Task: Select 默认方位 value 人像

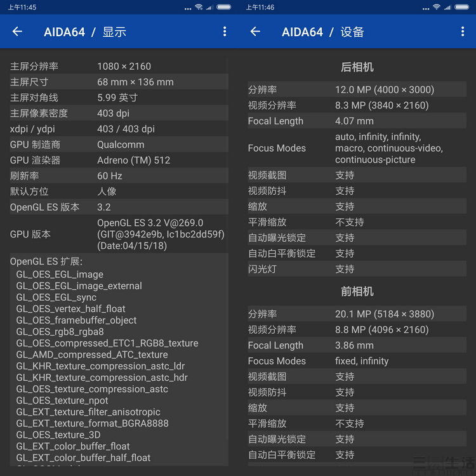Action: tap(107, 191)
